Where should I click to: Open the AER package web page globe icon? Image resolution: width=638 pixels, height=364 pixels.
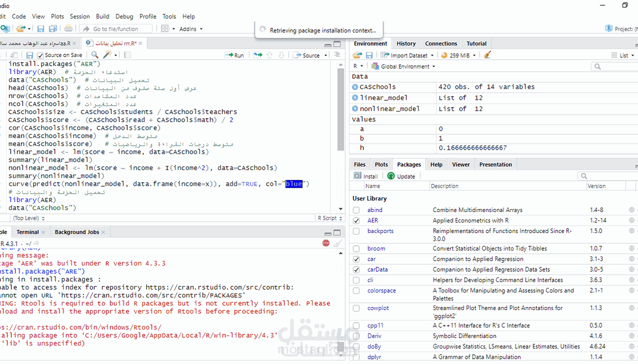632,220
